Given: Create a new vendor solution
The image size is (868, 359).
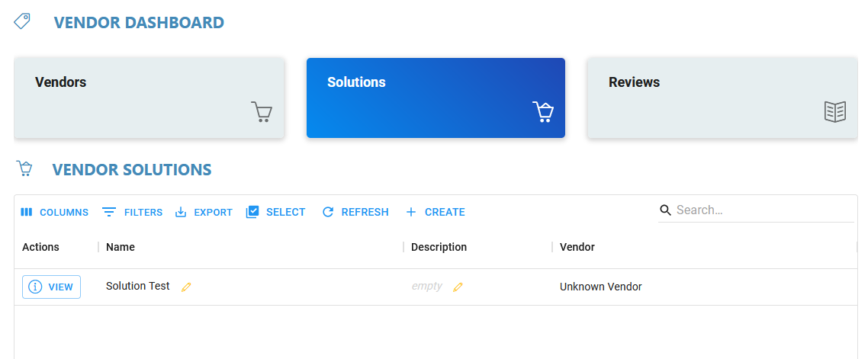Looking at the screenshot, I should pyautogui.click(x=435, y=213).
